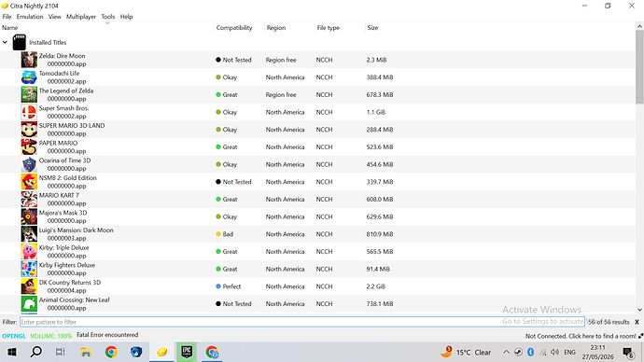This screenshot has width=644, height=362.
Task: Open the File menu
Action: pos(7,17)
